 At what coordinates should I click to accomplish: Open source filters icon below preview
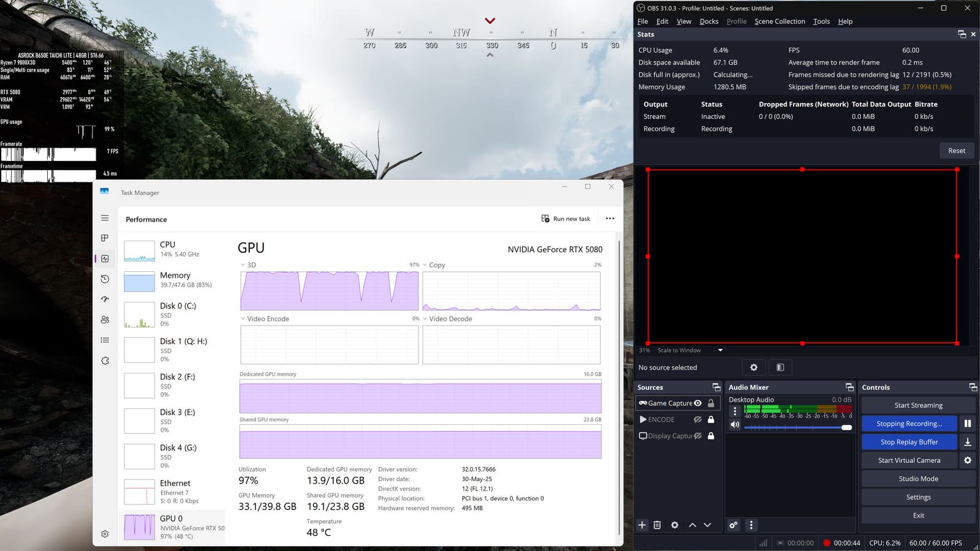(780, 367)
